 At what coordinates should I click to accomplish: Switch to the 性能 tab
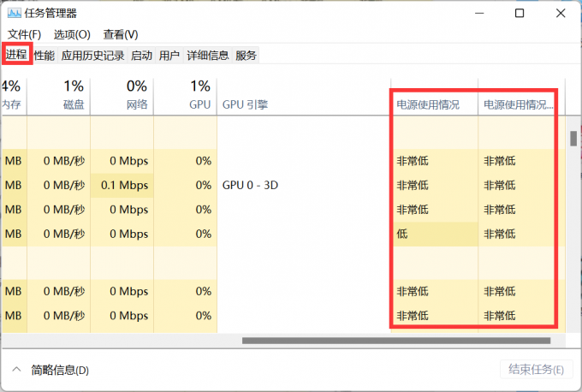pyautogui.click(x=45, y=56)
